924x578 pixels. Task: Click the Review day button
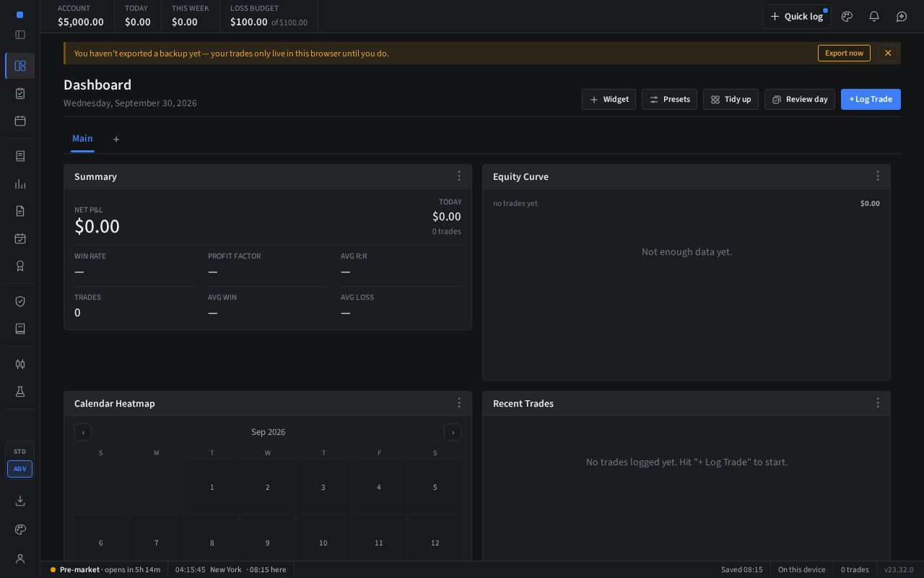[x=800, y=99]
